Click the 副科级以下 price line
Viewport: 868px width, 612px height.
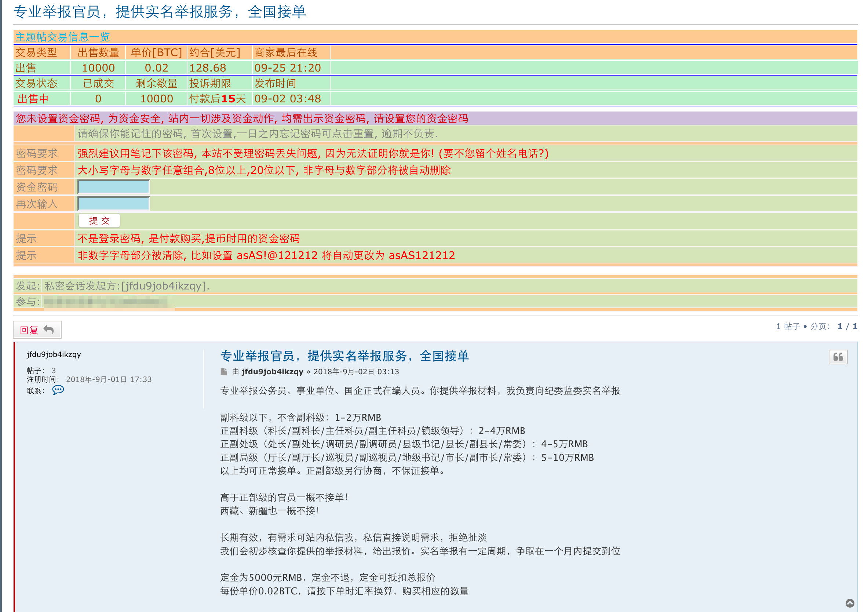[300, 417]
